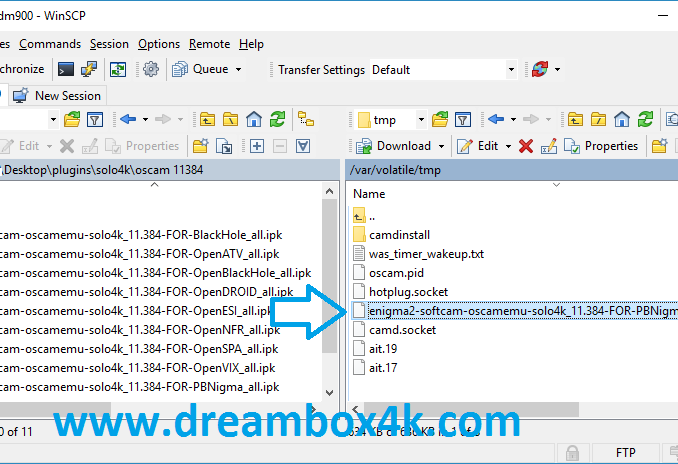Screen dimensions: 678x464
Task: Go to remote root directory icon
Action: point(598,119)
